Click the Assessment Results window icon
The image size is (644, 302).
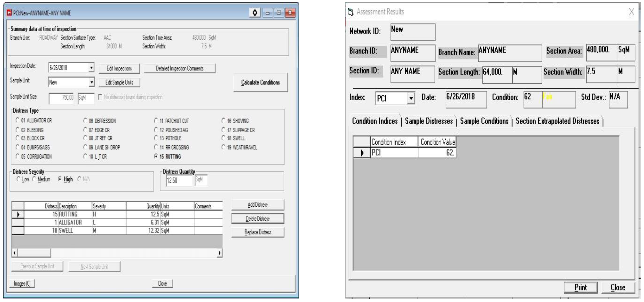pyautogui.click(x=351, y=12)
